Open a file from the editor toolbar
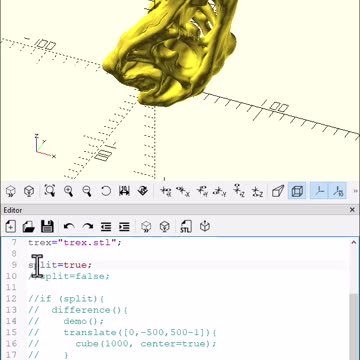The height and width of the screenshot is (360, 360). (29, 227)
